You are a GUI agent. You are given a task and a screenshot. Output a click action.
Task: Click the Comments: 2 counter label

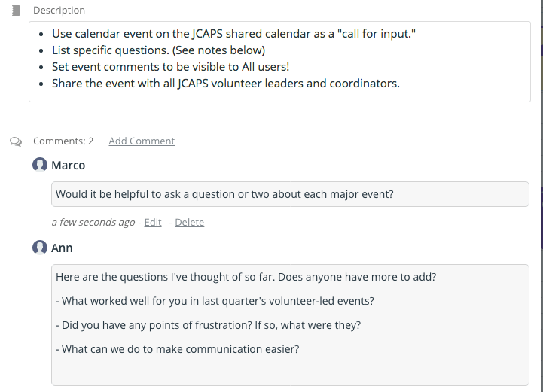[x=63, y=141]
